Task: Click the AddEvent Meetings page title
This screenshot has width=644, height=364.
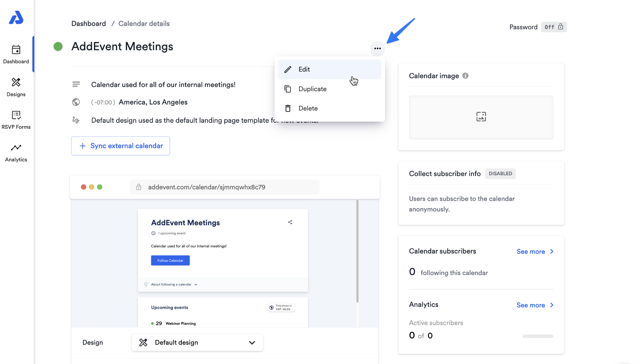Action: (x=122, y=46)
